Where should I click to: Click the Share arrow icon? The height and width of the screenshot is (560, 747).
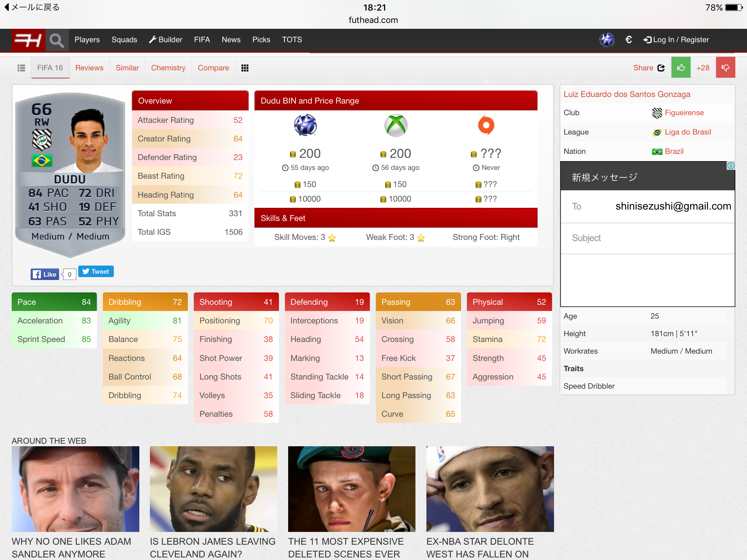[x=661, y=68]
